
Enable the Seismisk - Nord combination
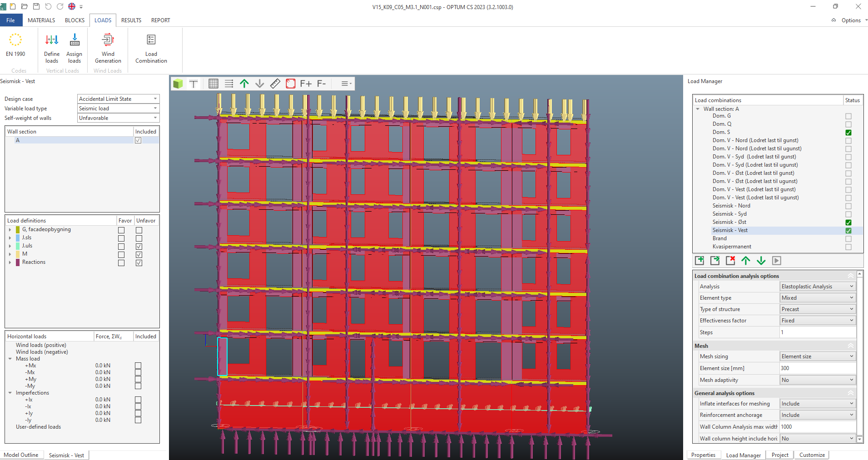848,206
